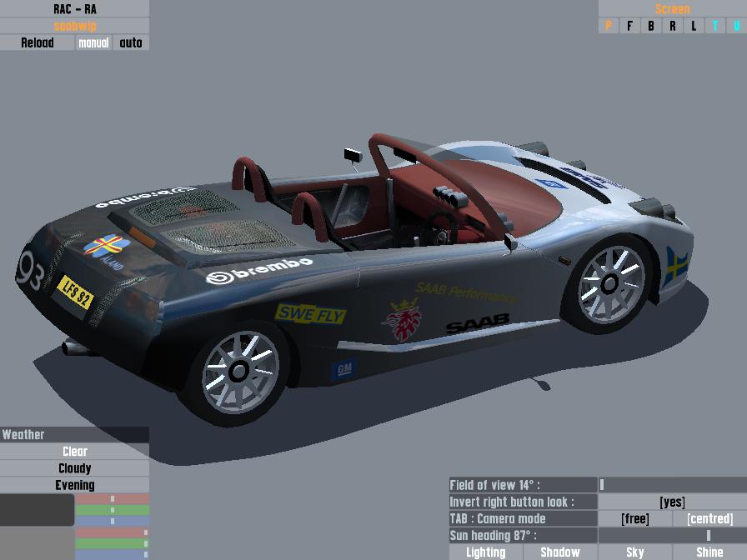Toggle Invert right button look [yes]

click(x=672, y=502)
